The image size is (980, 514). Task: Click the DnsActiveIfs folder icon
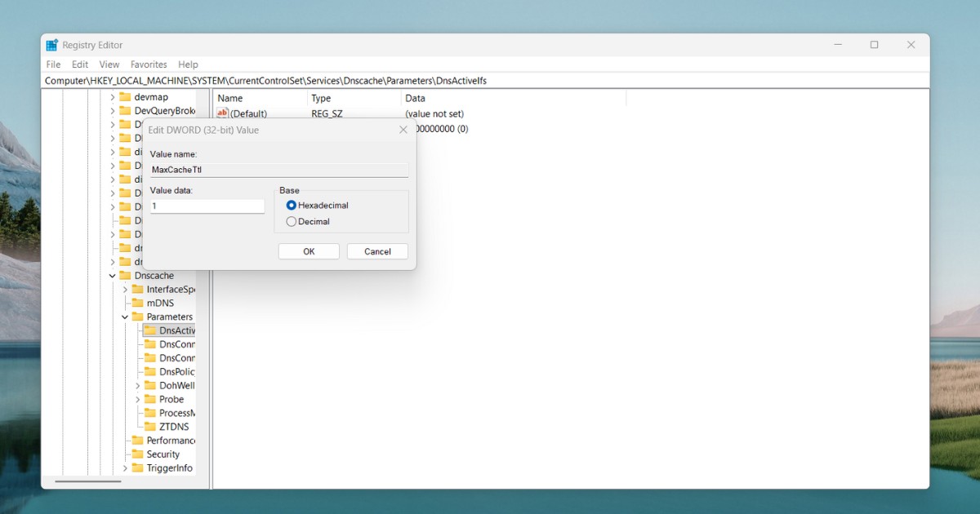(149, 330)
